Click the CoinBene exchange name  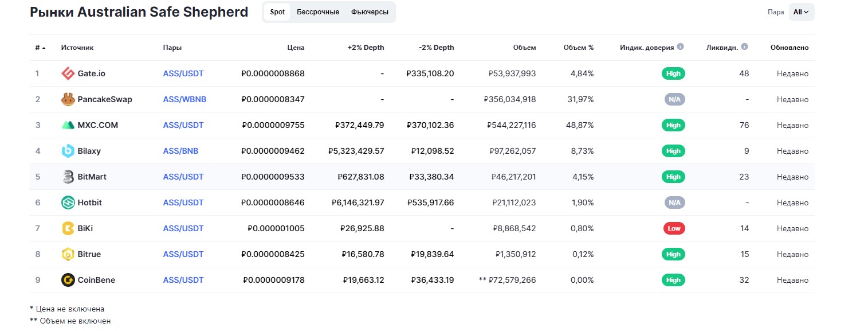tap(96, 280)
